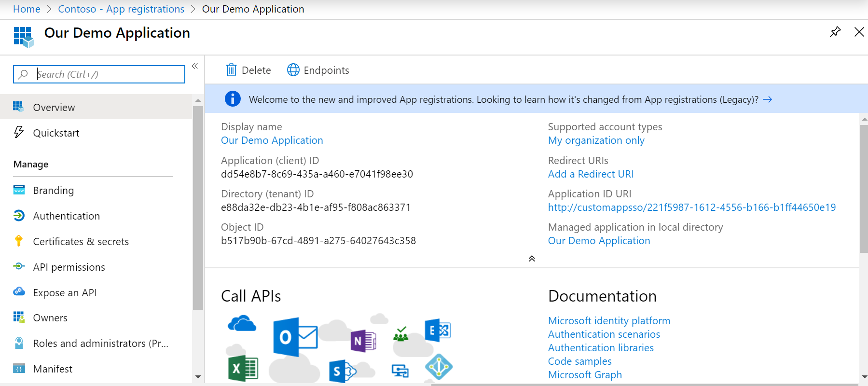868x386 pixels.
Task: Open the Application ID URI customappsso link
Action: pyautogui.click(x=692, y=207)
